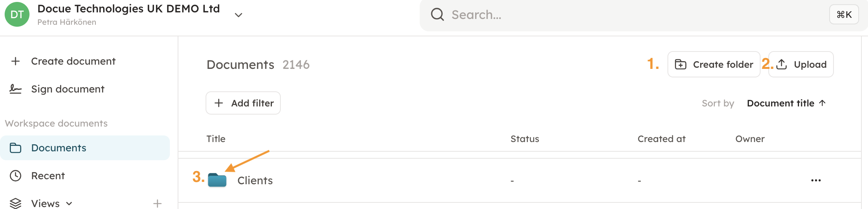
Task: Click Create document in sidebar
Action: (73, 61)
